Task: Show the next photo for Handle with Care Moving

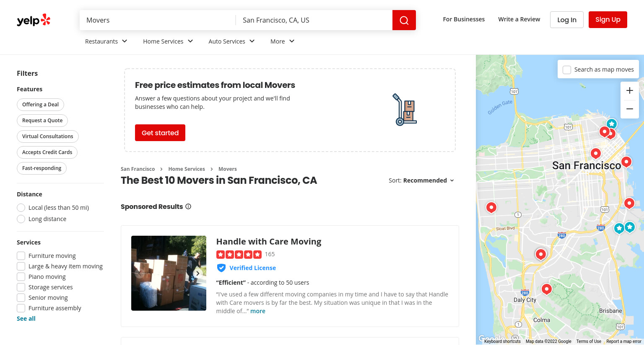Action: tap(197, 273)
